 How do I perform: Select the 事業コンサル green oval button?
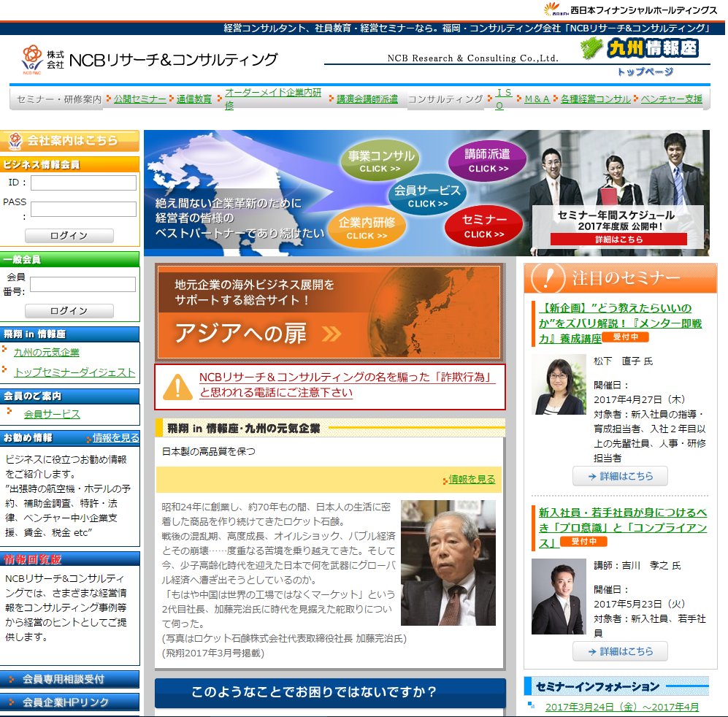(x=380, y=161)
